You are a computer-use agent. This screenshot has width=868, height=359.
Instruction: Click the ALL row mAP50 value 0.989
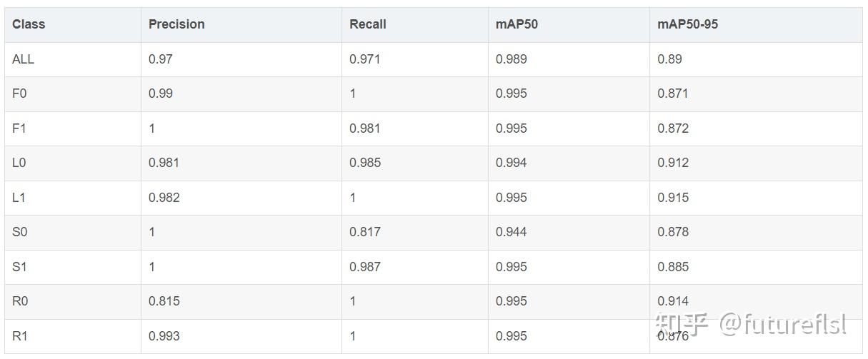(x=512, y=59)
